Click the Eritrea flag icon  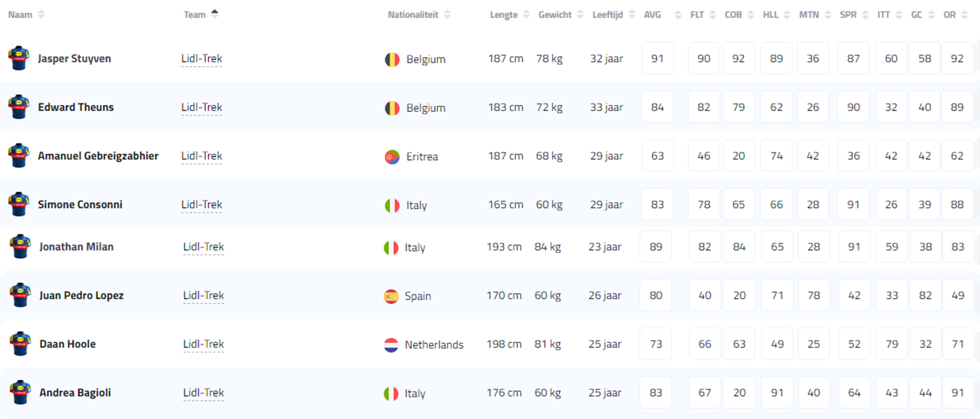click(x=392, y=156)
